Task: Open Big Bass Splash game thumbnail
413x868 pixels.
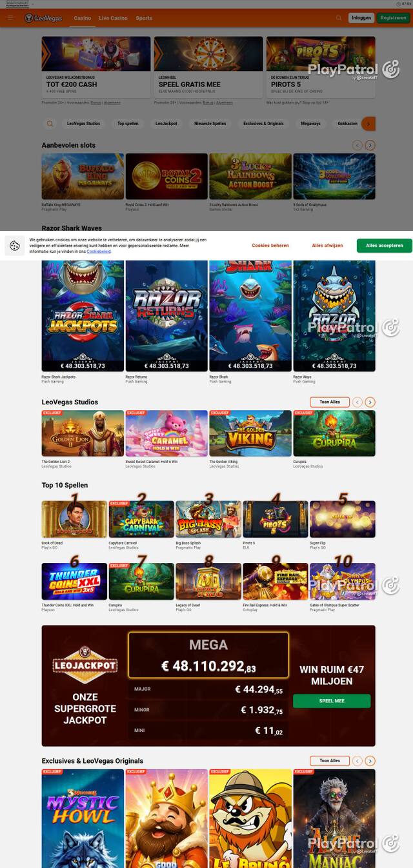Action: 208,519
